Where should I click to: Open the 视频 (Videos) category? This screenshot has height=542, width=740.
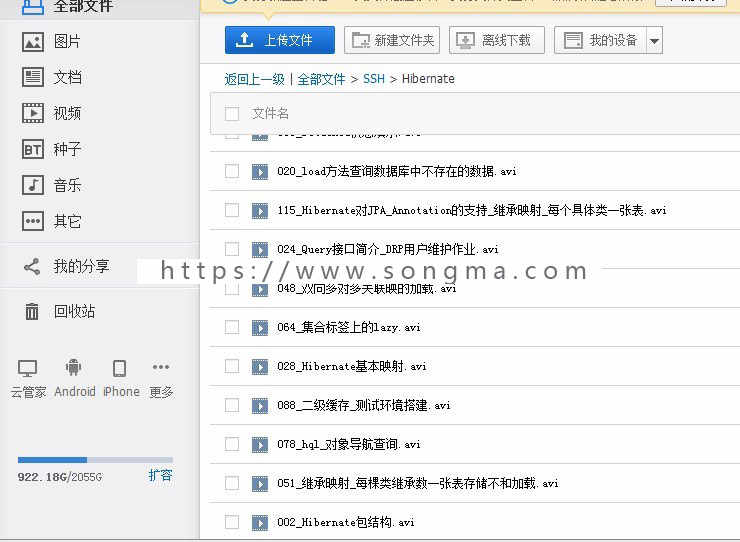[x=67, y=113]
